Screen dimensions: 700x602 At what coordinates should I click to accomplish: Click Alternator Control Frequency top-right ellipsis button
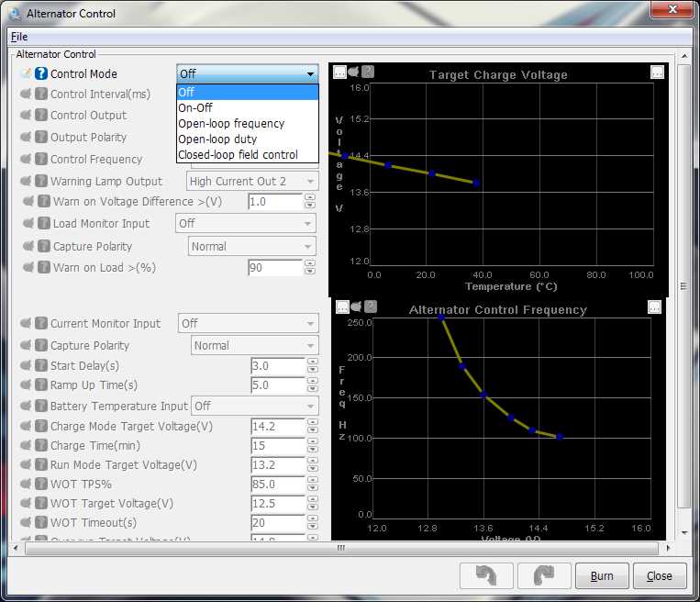click(x=654, y=307)
